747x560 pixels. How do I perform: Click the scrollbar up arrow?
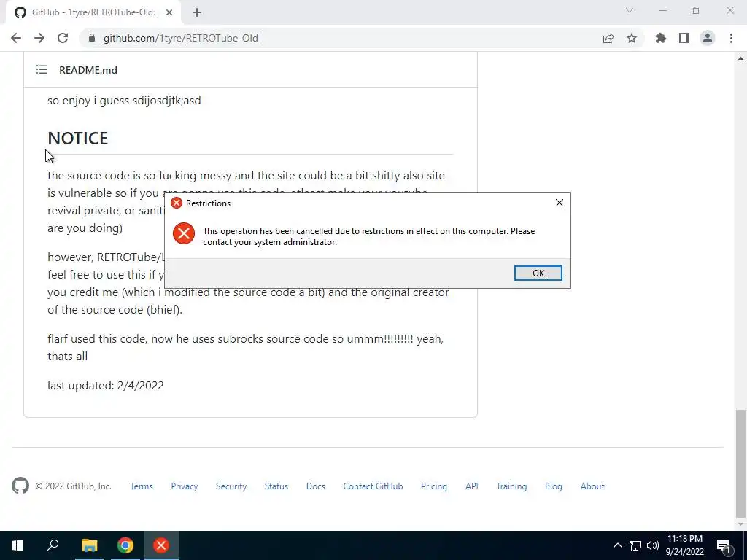point(740,58)
